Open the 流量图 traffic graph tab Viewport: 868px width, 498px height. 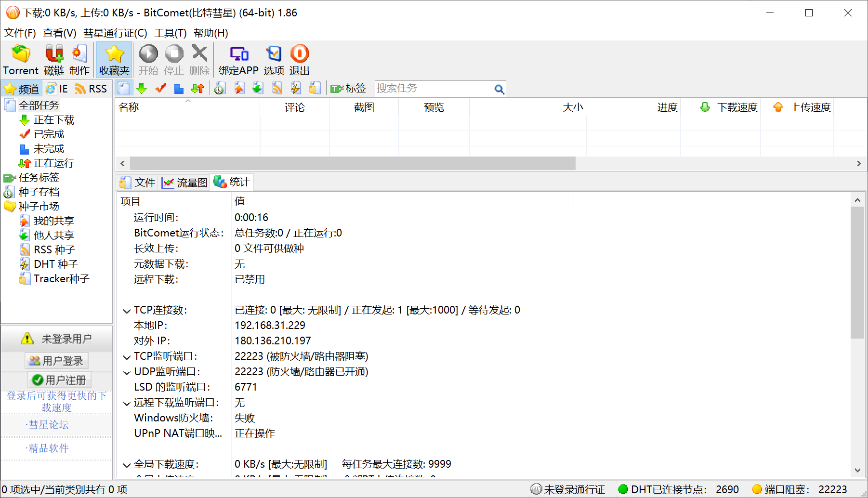pyautogui.click(x=184, y=183)
